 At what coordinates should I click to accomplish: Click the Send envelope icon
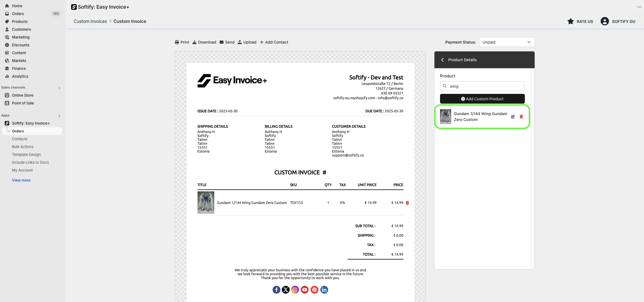coord(222,42)
